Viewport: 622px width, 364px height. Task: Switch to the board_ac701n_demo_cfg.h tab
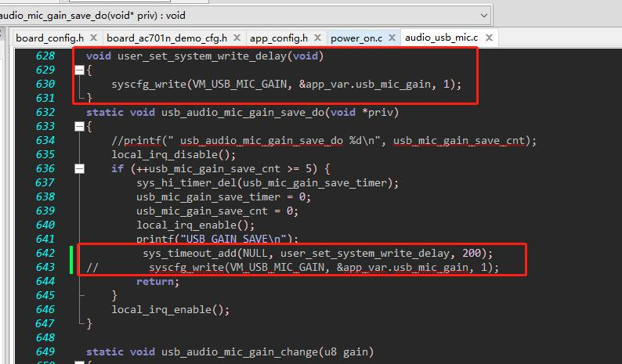pyautogui.click(x=167, y=38)
